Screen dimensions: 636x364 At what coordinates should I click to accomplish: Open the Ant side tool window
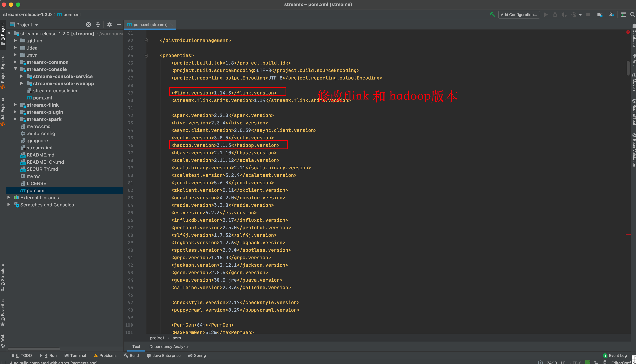pyautogui.click(x=634, y=60)
